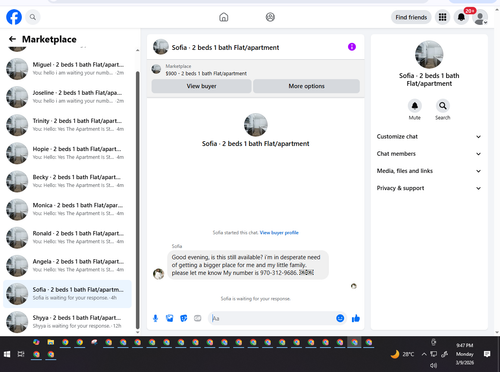Open the account profile avatar menu

[480, 18]
